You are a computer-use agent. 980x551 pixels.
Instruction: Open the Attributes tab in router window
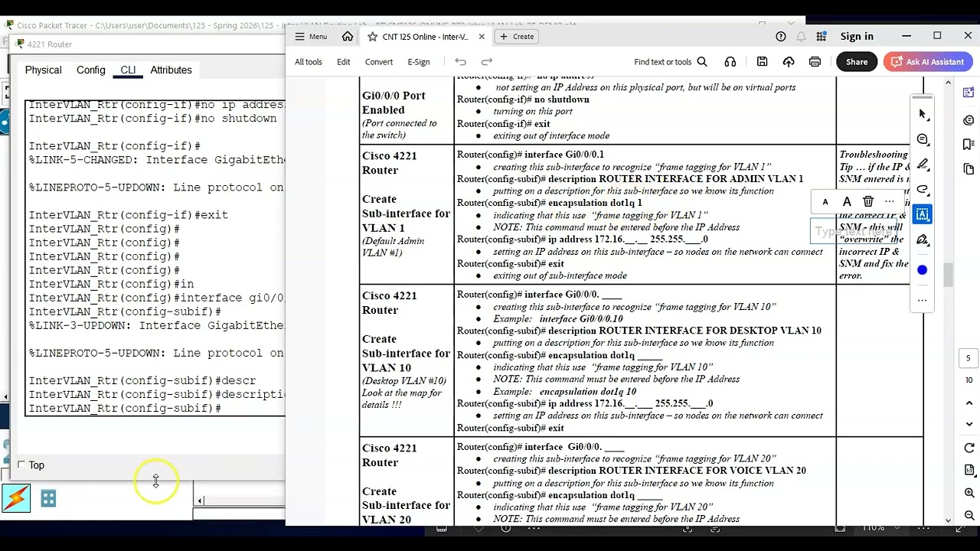point(171,70)
